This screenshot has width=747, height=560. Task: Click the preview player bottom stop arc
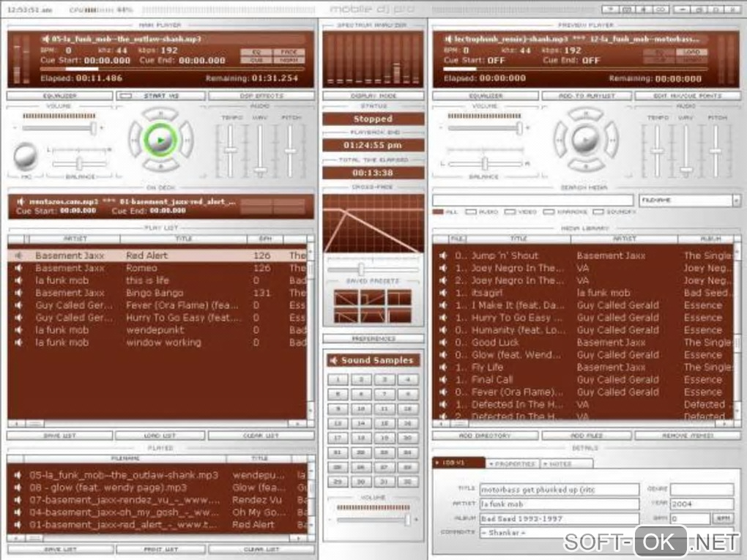click(x=585, y=166)
